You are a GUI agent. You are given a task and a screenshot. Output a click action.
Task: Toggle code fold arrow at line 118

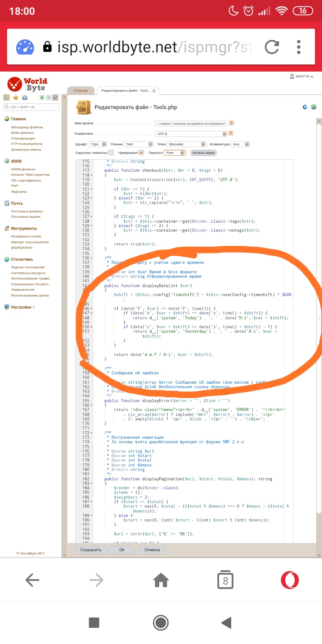pos(91,175)
